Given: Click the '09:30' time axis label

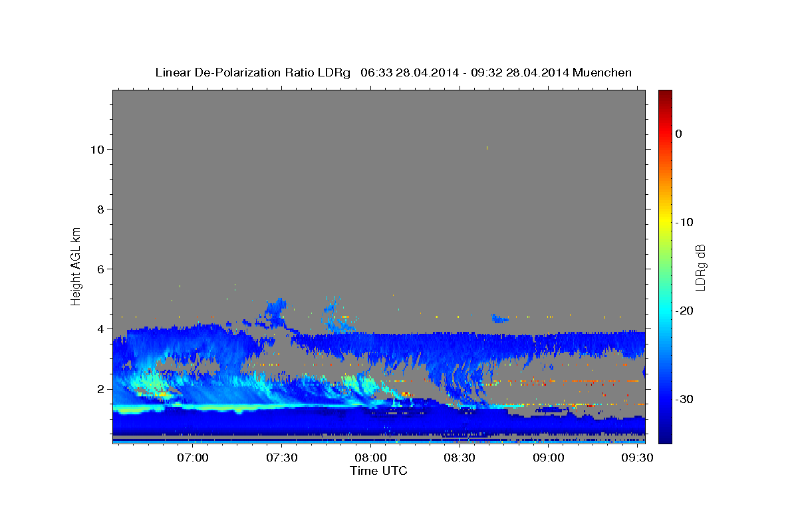Looking at the screenshot, I should click(x=636, y=458).
